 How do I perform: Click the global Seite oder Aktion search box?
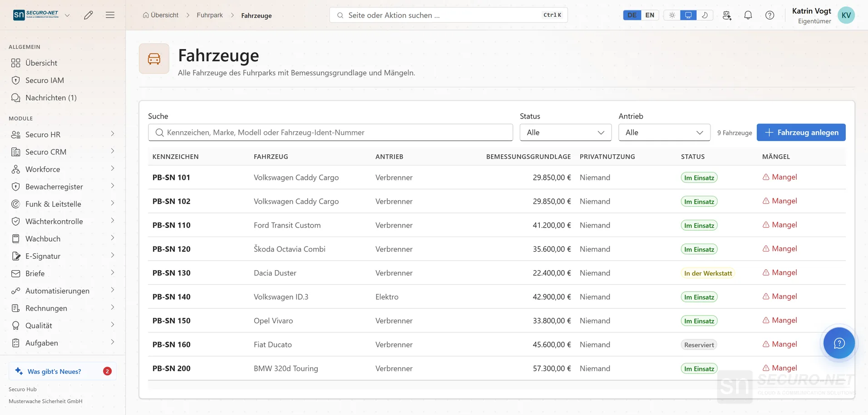click(x=449, y=15)
